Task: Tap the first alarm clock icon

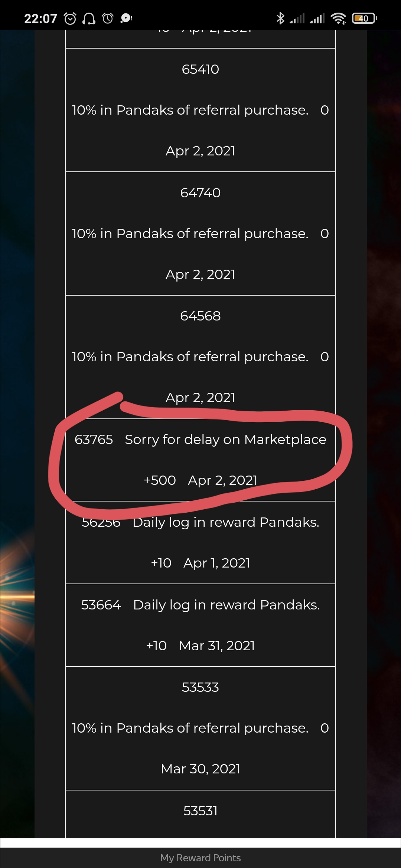Action: click(70, 18)
